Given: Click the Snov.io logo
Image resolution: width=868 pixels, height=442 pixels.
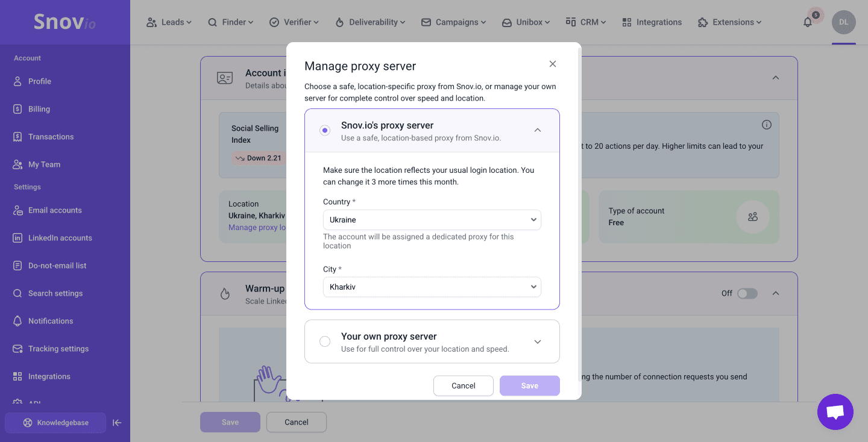Looking at the screenshot, I should (x=64, y=22).
